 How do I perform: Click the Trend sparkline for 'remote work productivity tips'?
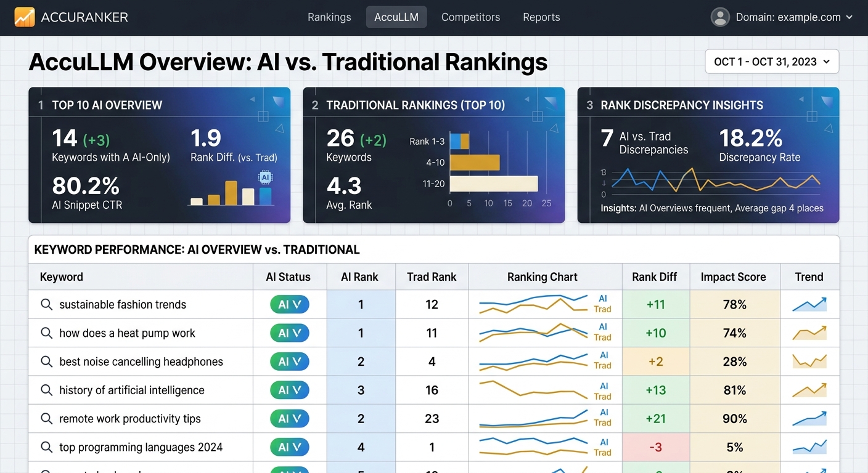tap(809, 418)
